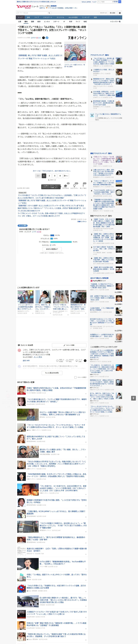Click the 文春オンライン publisher logo
The width and height of the screenshot is (138, 644).
[x=77, y=38]
